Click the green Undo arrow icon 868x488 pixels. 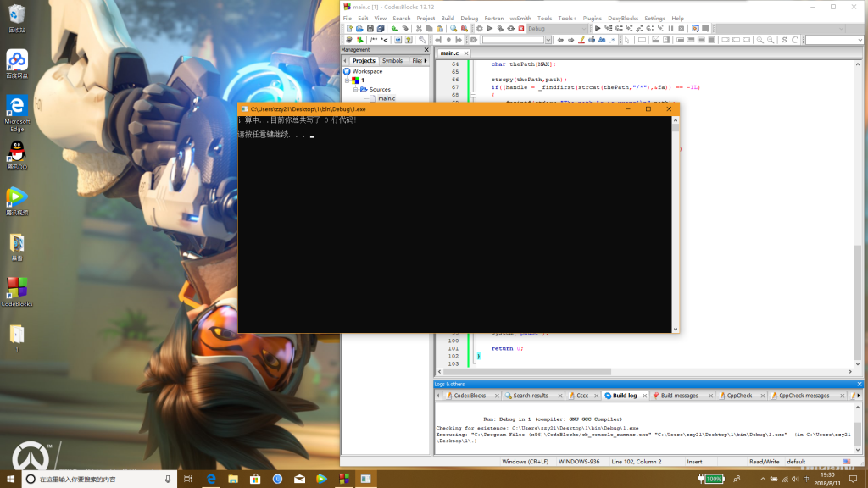click(x=394, y=29)
